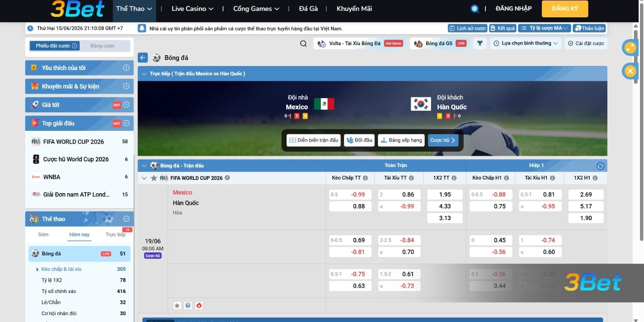Viewport: 644px width, 322px height.
Task: Click info icon beside Kèo Chấp H1
Action: point(506,178)
